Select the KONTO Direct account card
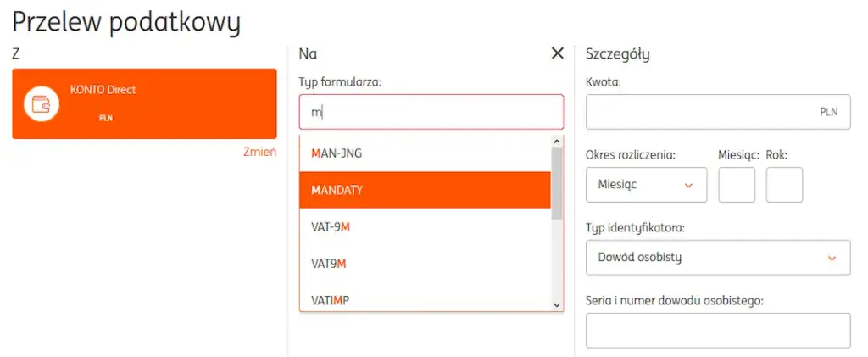Screen dimensions: 868x357 point(144,104)
